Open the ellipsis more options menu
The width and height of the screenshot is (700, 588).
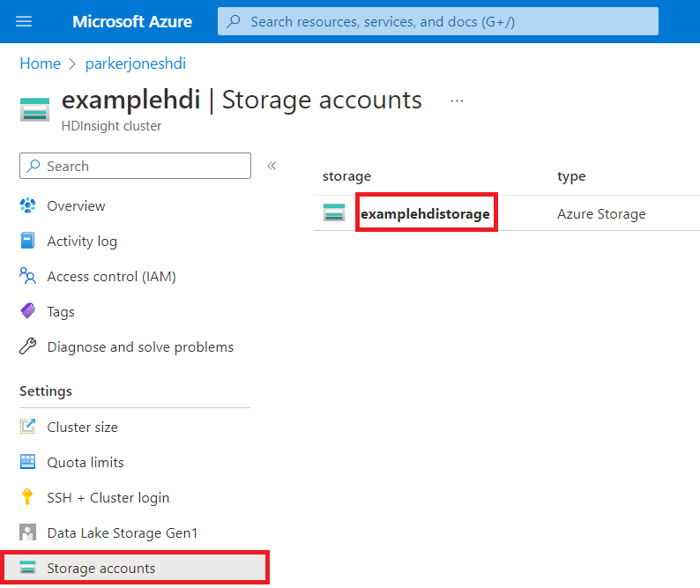point(457,100)
